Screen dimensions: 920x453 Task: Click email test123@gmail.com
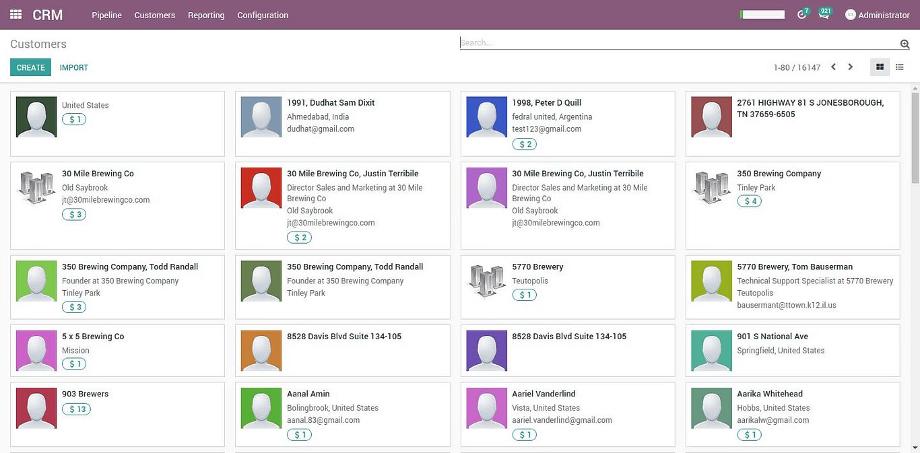click(547, 129)
